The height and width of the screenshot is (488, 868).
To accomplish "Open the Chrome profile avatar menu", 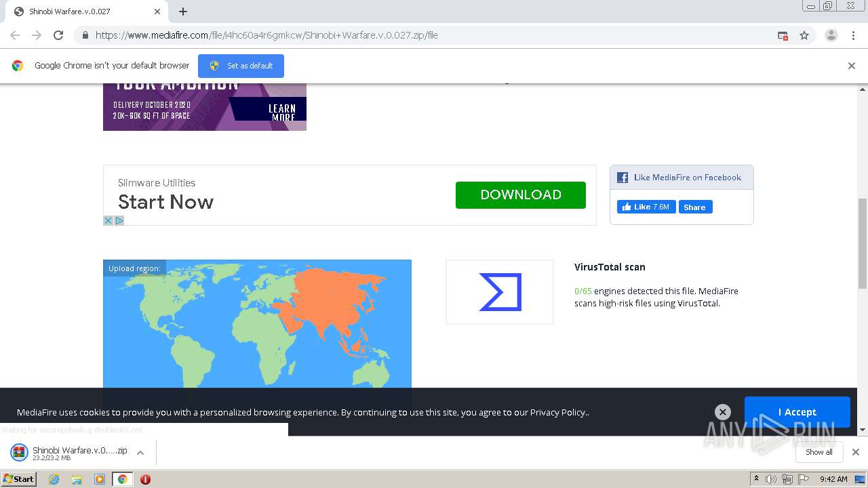I will 831,35.
